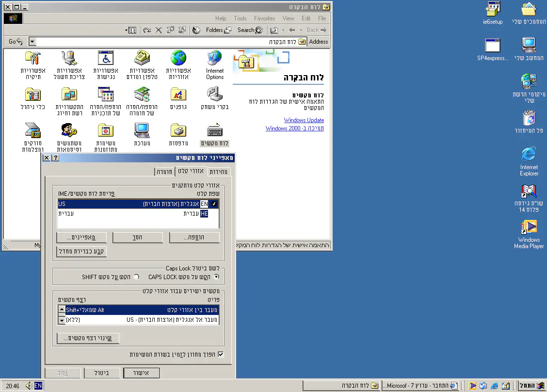Expand the Address bar dropdown arrow

(x=32, y=42)
